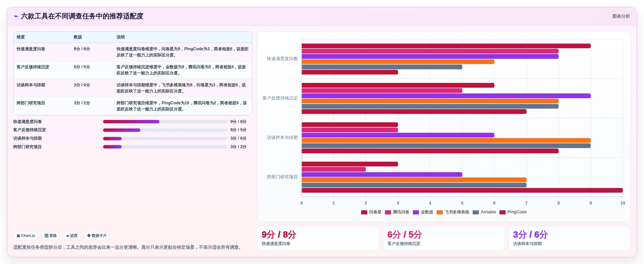Open the 6分 / 5分 summary card
This screenshot has height=264, width=644.
(x=444, y=238)
